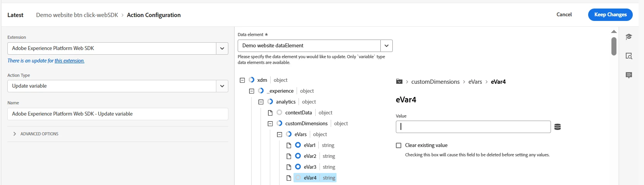This screenshot has height=185, width=644.
Task: Click the Latest label in header
Action: coord(16,15)
